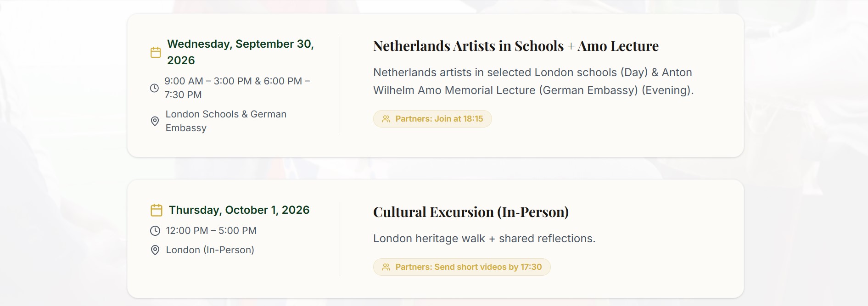Click the people icon in Join at 18:15 badge
The height and width of the screenshot is (306, 868).
386,119
